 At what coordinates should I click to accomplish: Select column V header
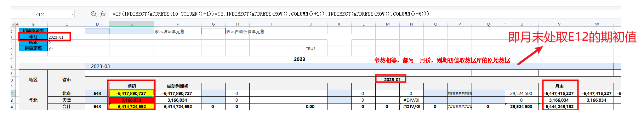(559, 24)
